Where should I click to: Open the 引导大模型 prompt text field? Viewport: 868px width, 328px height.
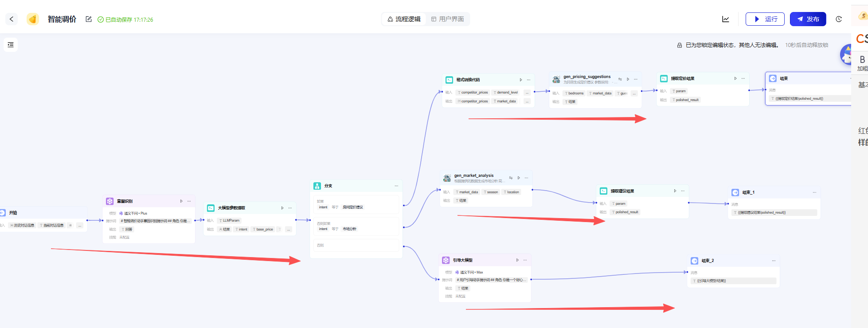coord(491,280)
